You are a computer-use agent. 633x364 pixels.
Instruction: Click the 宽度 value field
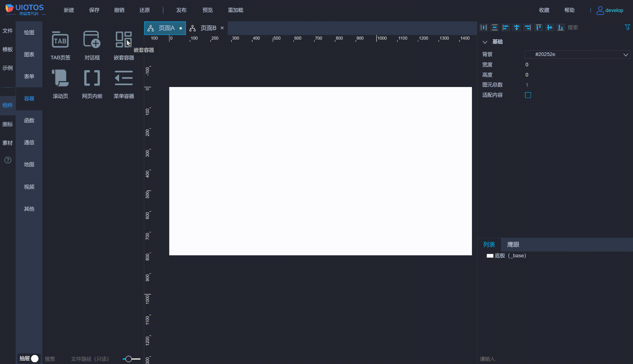pyautogui.click(x=578, y=65)
